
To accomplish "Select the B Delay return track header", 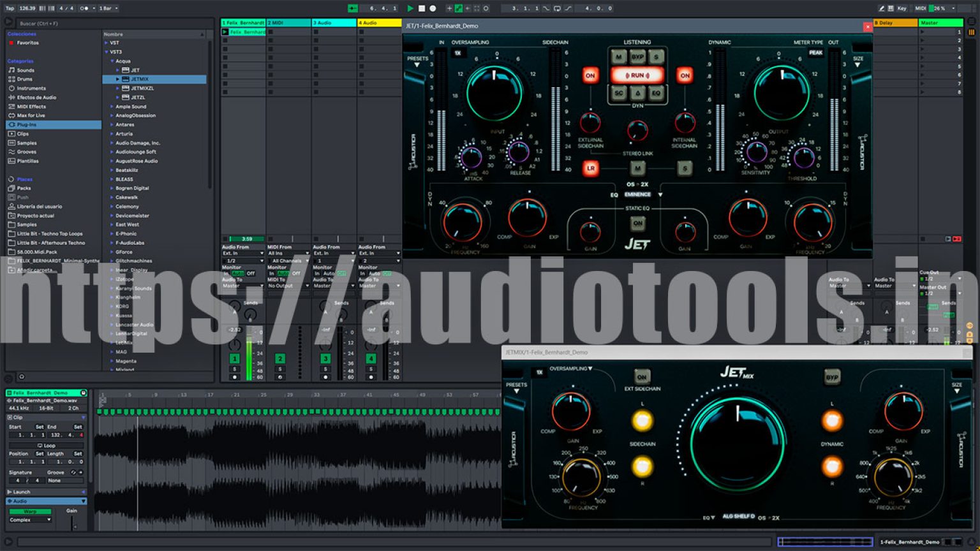I will tap(895, 23).
